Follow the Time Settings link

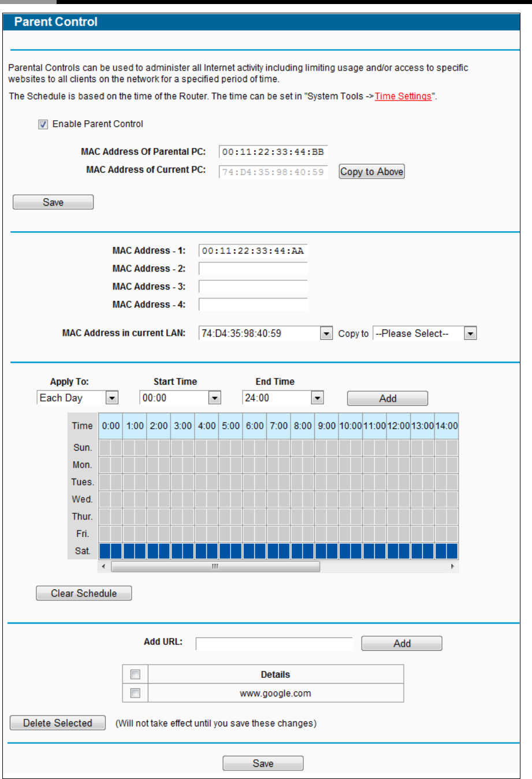[403, 97]
